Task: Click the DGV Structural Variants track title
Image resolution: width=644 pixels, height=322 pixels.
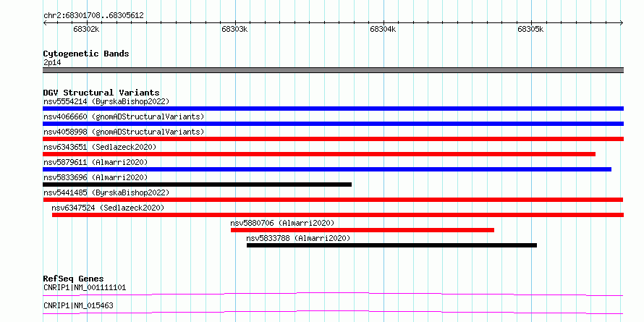Action: pyautogui.click(x=101, y=93)
